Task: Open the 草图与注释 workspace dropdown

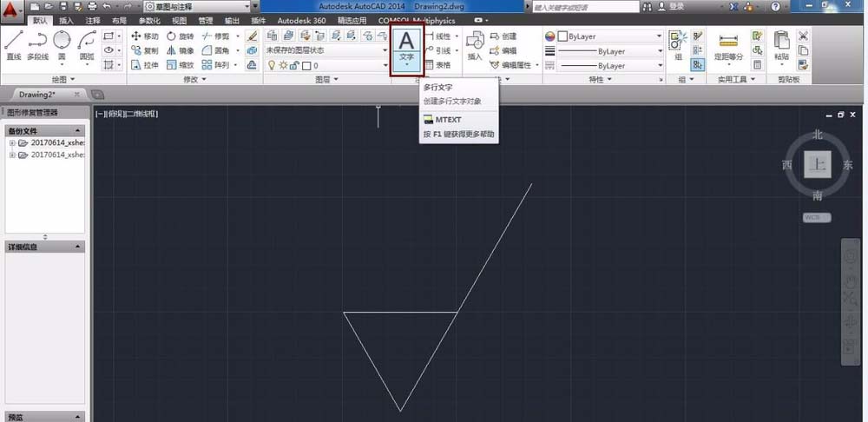Action: click(x=201, y=6)
